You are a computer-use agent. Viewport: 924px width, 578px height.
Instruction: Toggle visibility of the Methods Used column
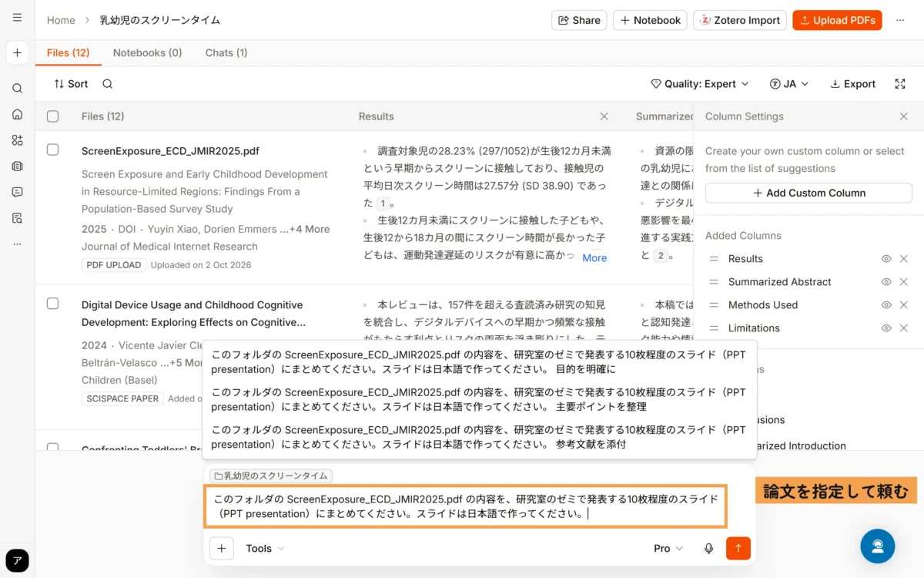pyautogui.click(x=886, y=305)
